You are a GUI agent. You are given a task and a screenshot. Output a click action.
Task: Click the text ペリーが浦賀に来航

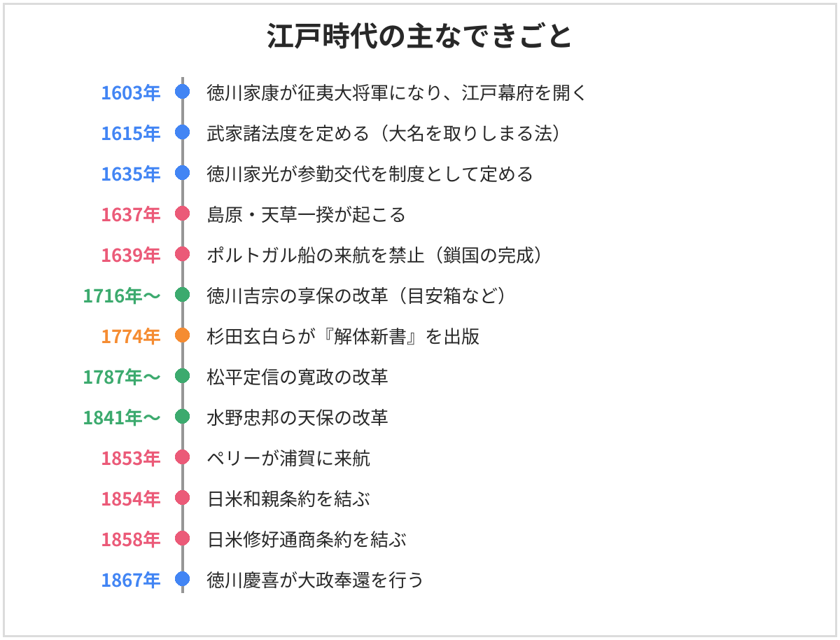pos(288,458)
